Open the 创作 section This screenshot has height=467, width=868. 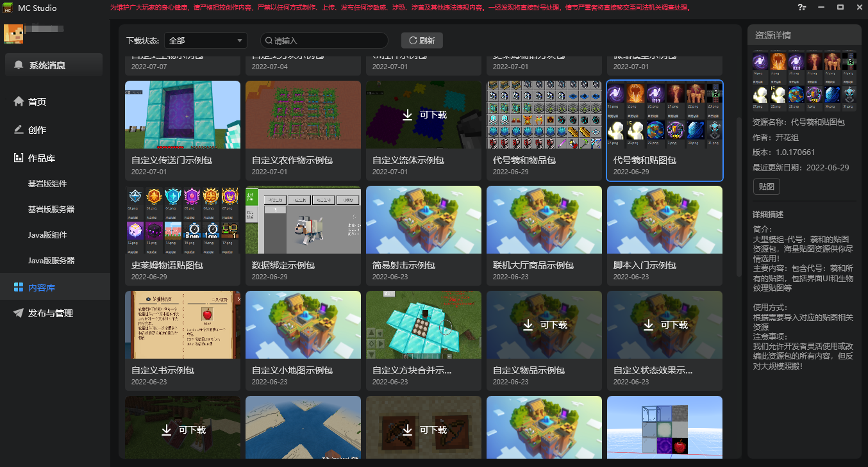click(30, 130)
